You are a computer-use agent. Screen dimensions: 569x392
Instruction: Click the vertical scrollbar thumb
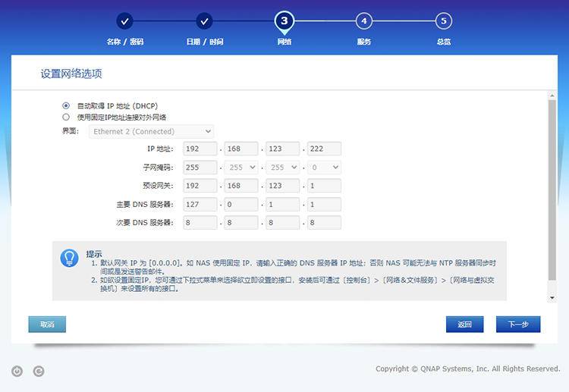pos(552,190)
